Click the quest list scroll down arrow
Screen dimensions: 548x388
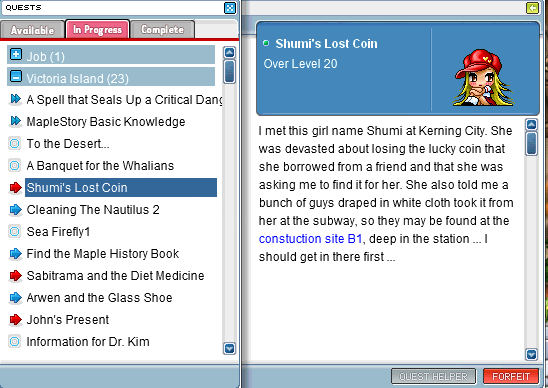[x=229, y=348]
